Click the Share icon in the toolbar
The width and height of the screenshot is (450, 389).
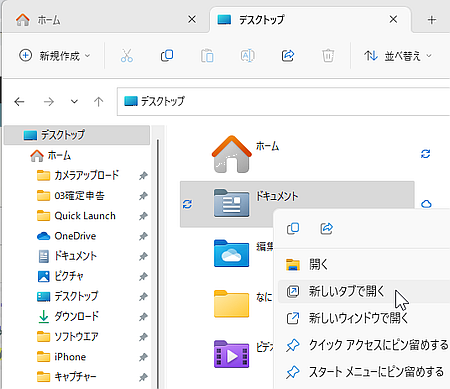[288, 56]
